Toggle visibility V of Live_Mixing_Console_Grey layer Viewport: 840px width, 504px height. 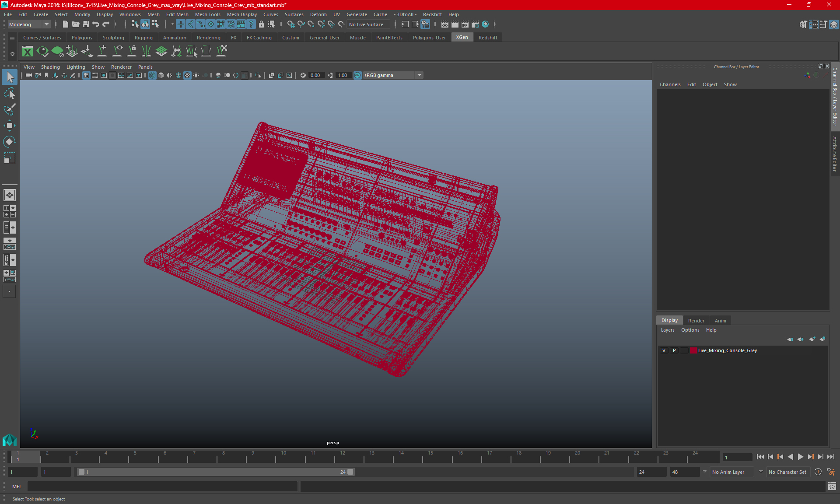664,350
